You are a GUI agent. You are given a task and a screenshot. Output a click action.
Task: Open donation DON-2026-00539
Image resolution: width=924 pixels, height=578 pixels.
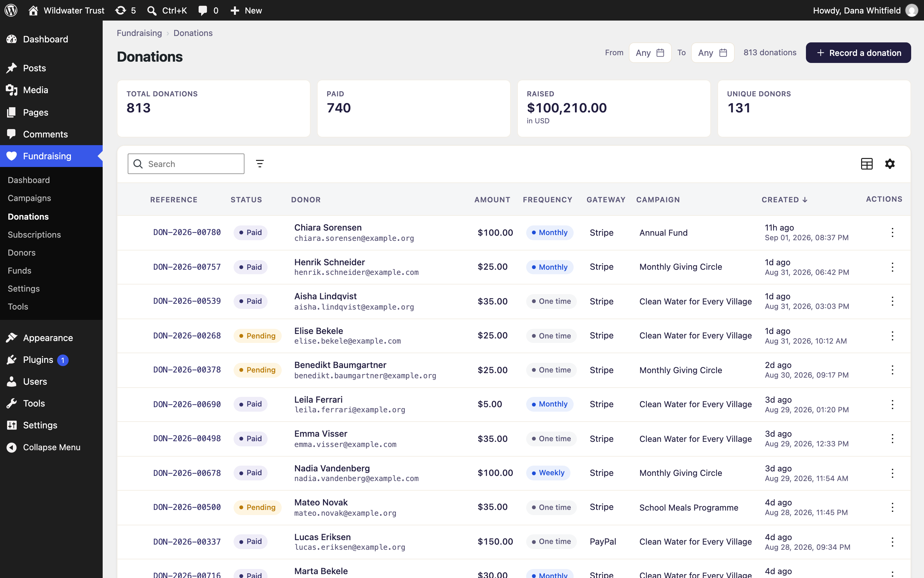187,301
